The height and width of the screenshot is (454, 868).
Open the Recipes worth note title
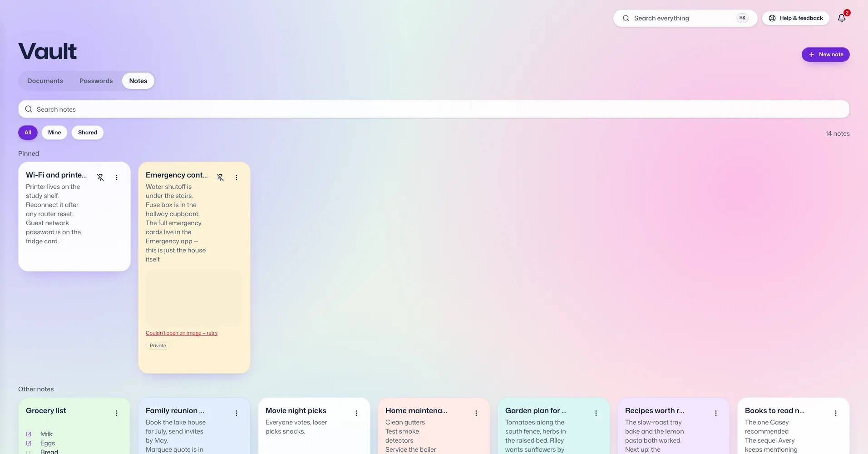tap(655, 410)
